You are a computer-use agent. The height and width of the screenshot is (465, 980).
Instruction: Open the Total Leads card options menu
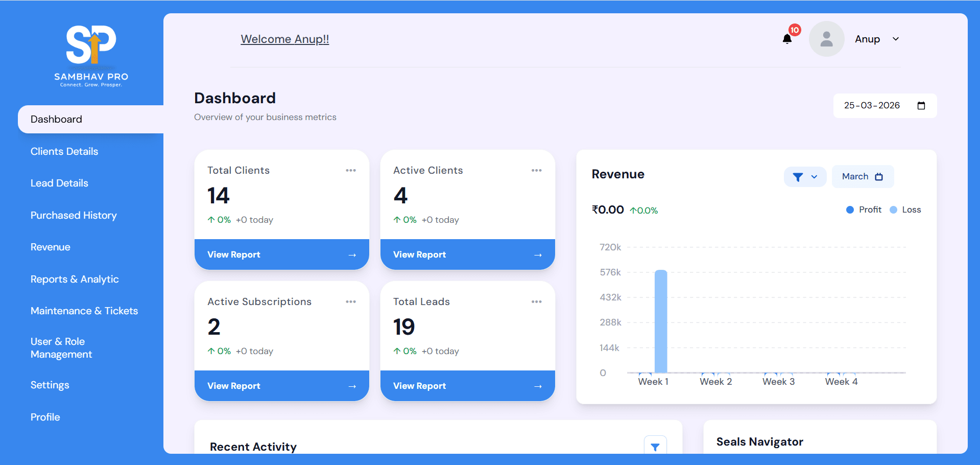(x=536, y=301)
